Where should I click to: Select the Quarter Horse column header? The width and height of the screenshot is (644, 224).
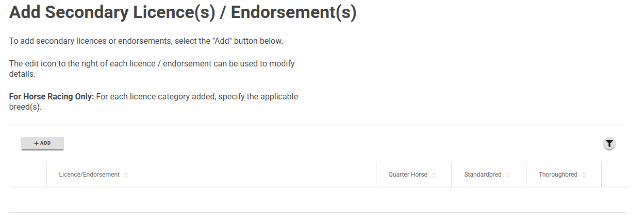pos(414,175)
